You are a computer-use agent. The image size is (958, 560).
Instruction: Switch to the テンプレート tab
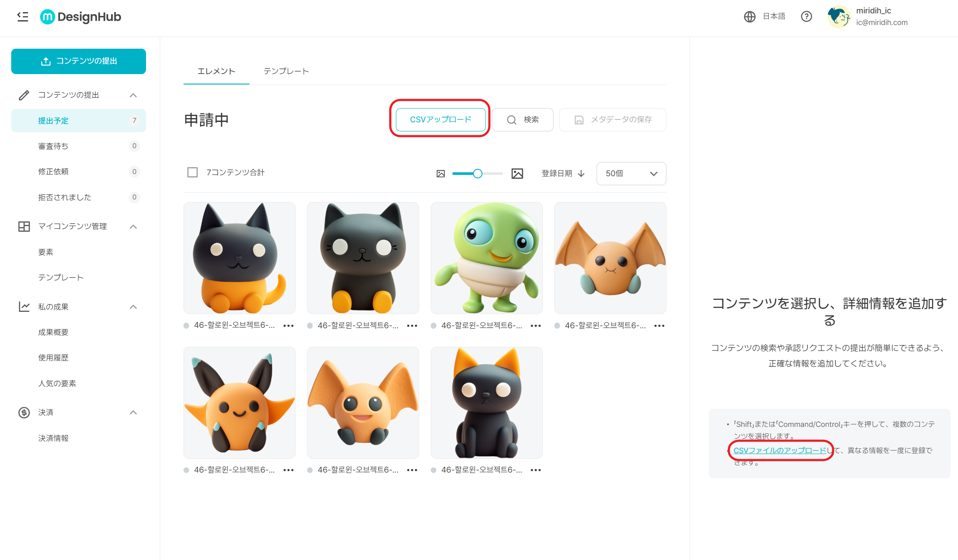coord(286,71)
